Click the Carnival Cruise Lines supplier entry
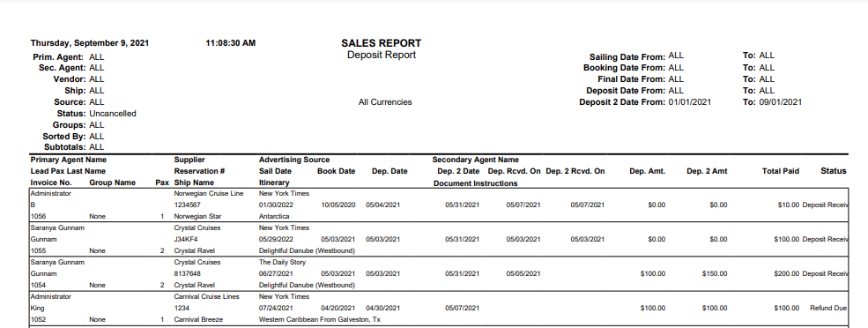Screen dimensions: 868x328 tap(206, 296)
